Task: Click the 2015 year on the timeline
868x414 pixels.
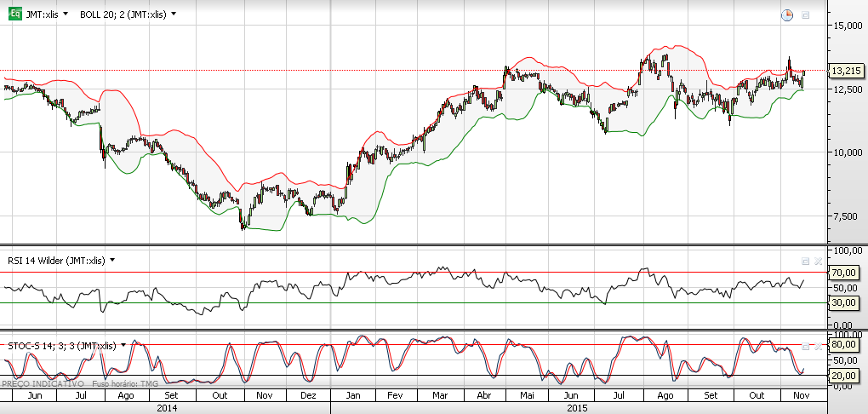Action: (x=579, y=408)
